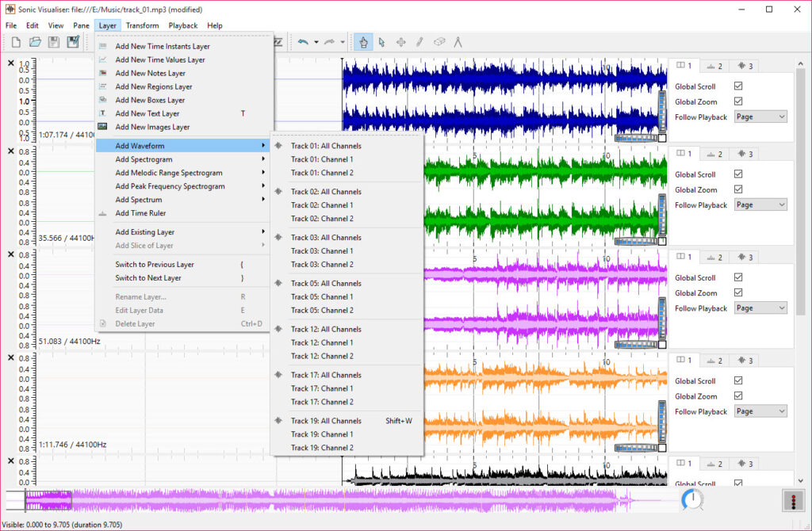
Task: Click the red-dotted level meter icon
Action: click(793, 501)
